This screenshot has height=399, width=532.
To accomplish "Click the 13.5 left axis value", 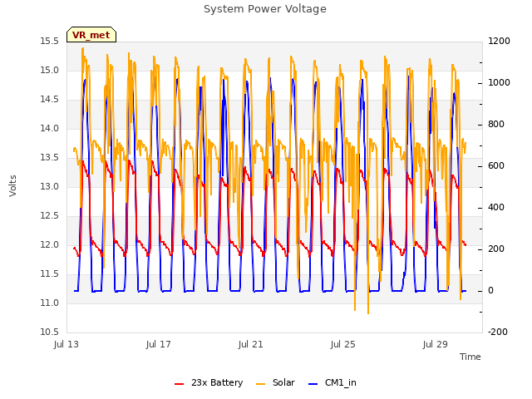I will pyautogui.click(x=50, y=158).
